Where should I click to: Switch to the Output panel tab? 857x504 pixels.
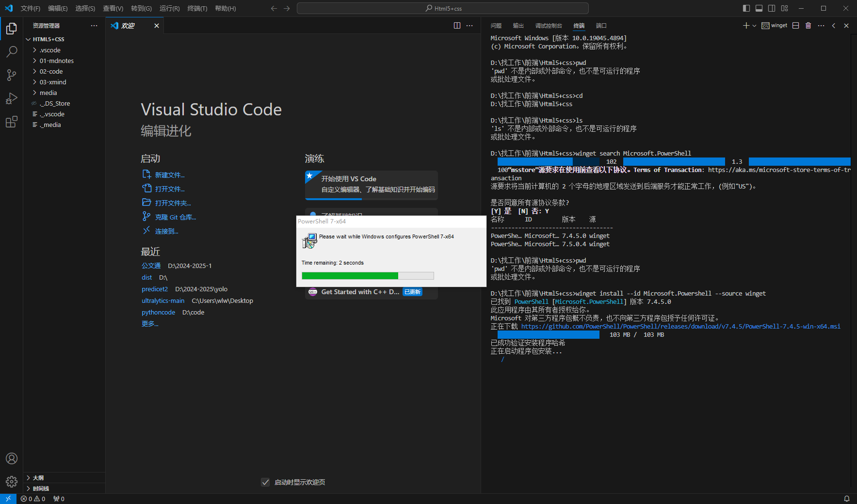pos(518,26)
